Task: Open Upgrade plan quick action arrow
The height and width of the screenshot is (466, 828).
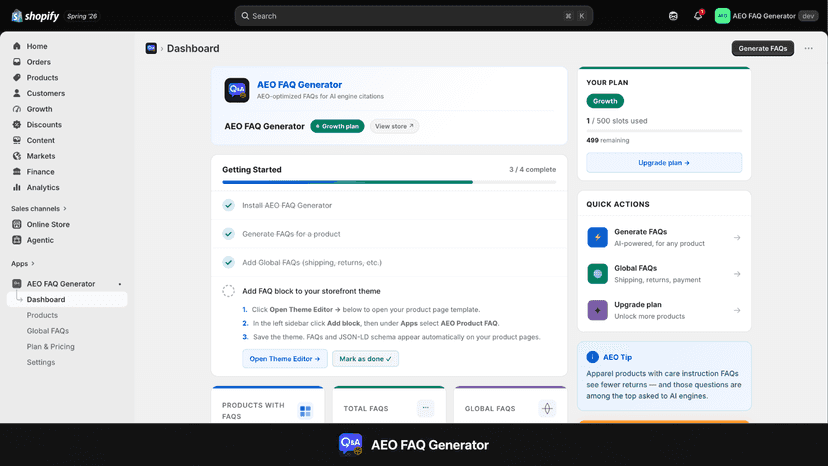Action: (x=737, y=311)
